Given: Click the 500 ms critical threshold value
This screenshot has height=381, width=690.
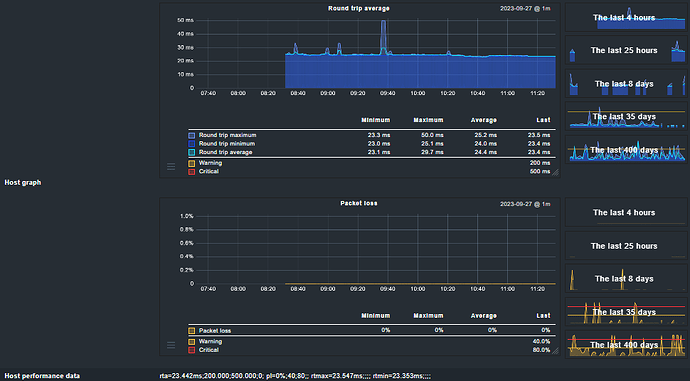Looking at the screenshot, I should pos(540,172).
